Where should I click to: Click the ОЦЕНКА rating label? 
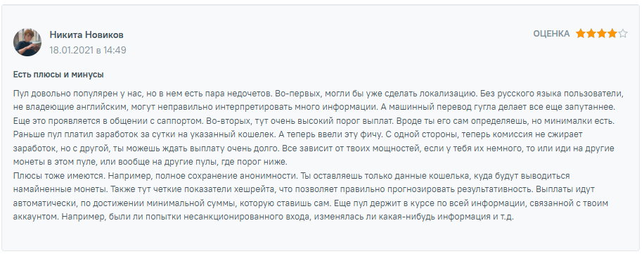point(551,34)
